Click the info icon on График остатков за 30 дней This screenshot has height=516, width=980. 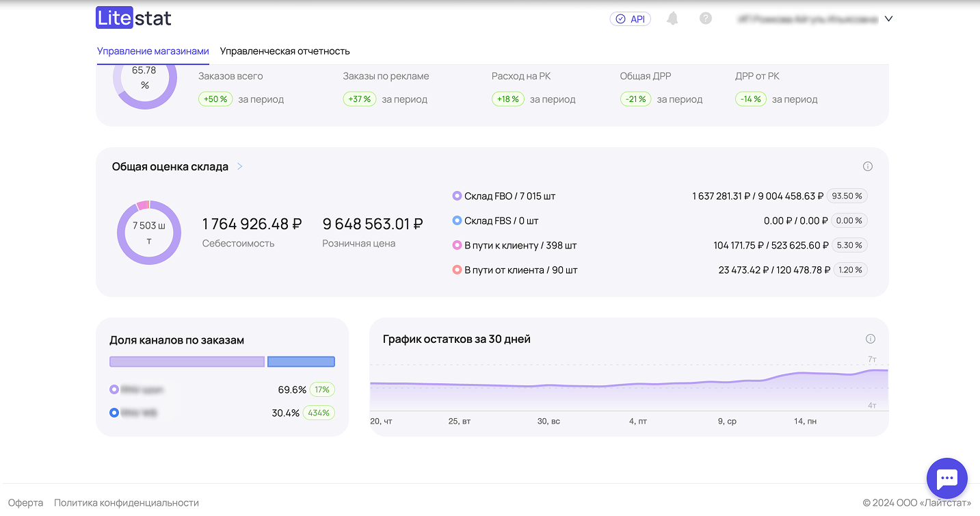point(870,338)
